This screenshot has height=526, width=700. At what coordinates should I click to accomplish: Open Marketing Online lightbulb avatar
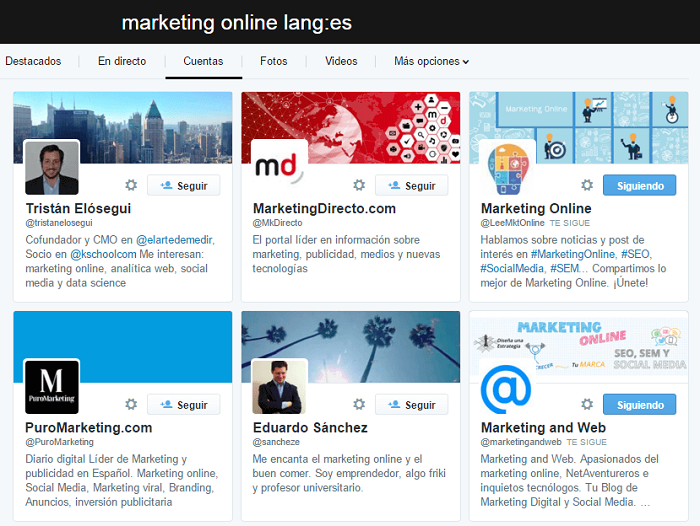point(508,168)
